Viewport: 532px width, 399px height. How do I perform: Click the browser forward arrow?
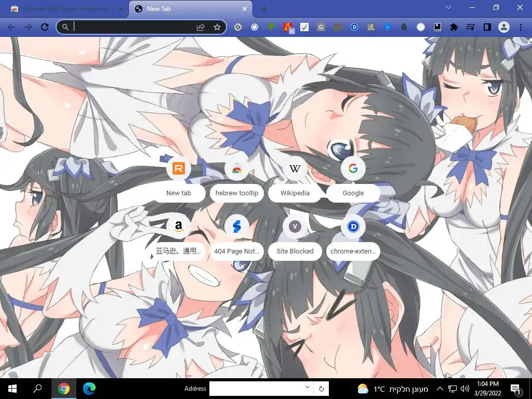[x=28, y=27]
